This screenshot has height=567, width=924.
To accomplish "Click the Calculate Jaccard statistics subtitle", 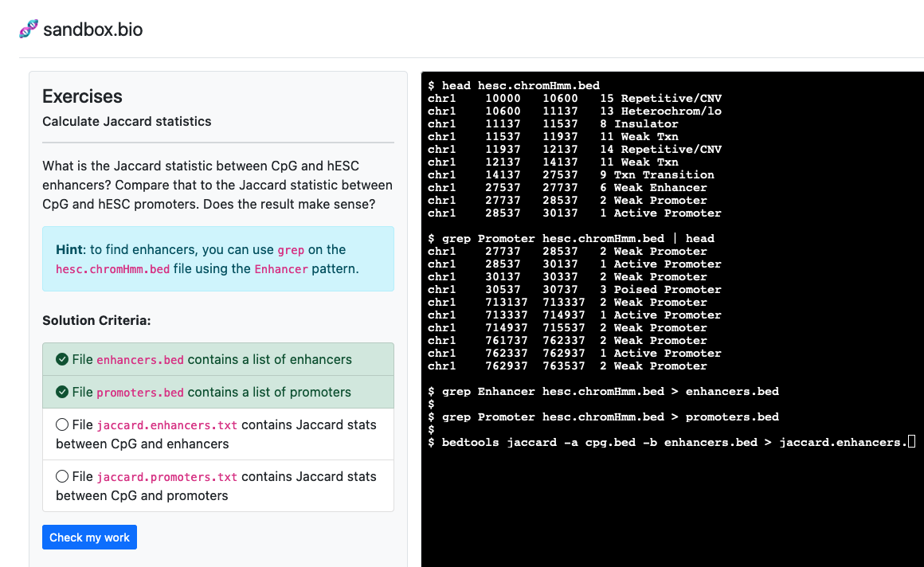I will point(126,122).
